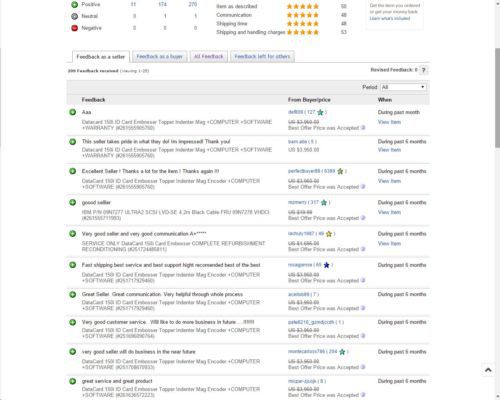Click Learn what's included link

390,18
